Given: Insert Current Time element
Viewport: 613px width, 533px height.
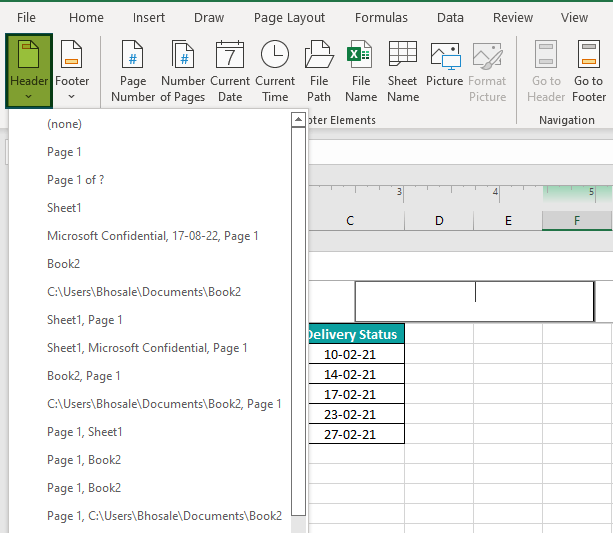Looking at the screenshot, I should [275, 70].
